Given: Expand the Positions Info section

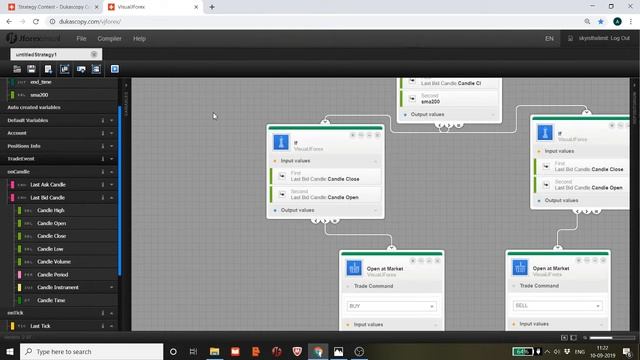Looking at the screenshot, I should (x=111, y=146).
